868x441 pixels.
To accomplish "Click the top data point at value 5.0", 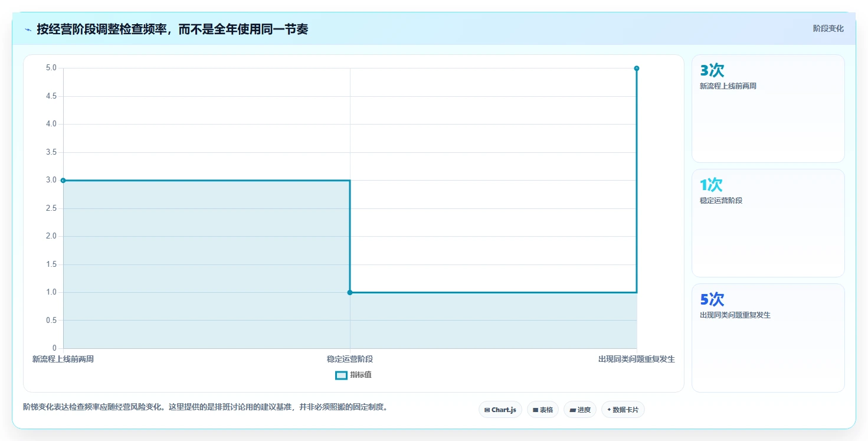I will click(637, 68).
